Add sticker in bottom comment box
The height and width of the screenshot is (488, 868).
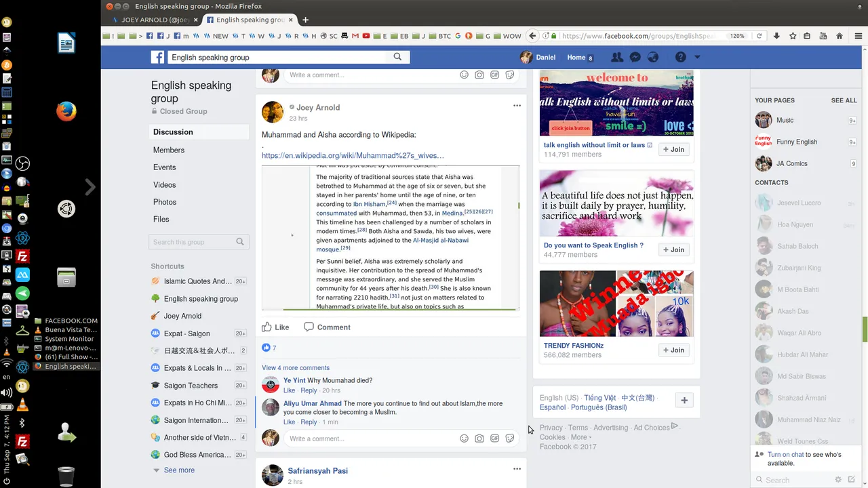[x=510, y=439]
